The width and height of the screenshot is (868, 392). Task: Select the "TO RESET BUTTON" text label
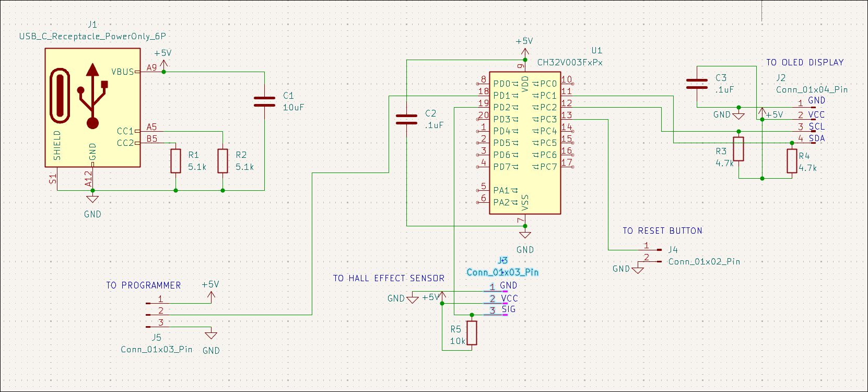point(662,231)
